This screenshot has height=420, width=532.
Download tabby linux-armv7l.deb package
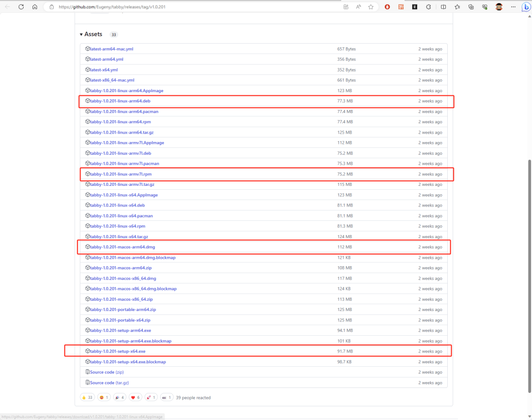point(121,153)
